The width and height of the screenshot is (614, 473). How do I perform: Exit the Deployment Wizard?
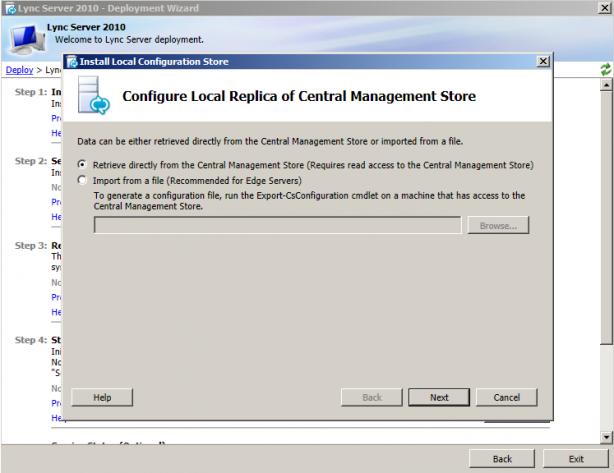coord(576,459)
